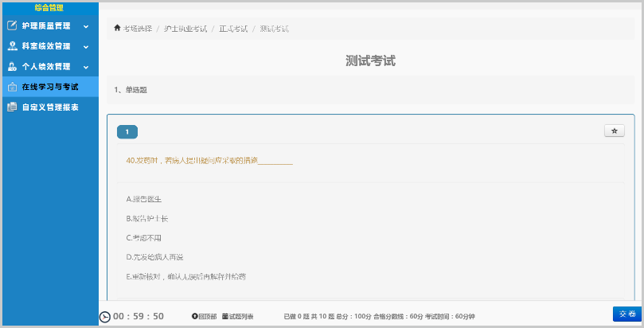Click the 自定义管理报表 sidebar icon
This screenshot has width=644, height=328.
(x=12, y=107)
